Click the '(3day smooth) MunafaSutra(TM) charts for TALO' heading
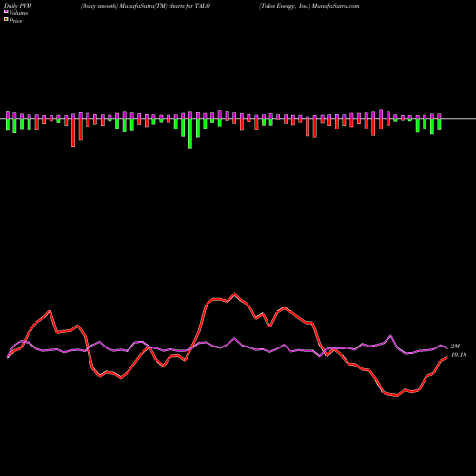 [x=146, y=6]
